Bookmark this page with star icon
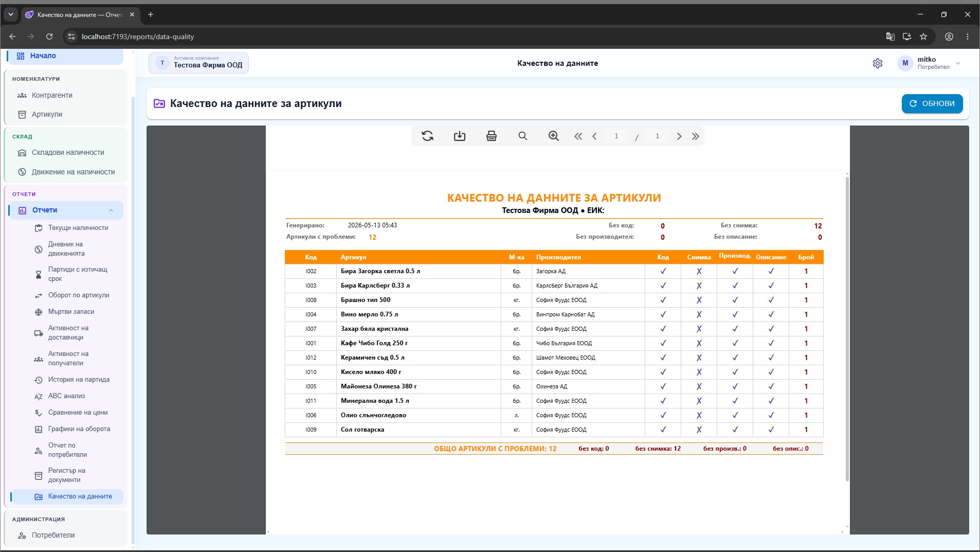Screen dimensions: 980x552 (923, 37)
